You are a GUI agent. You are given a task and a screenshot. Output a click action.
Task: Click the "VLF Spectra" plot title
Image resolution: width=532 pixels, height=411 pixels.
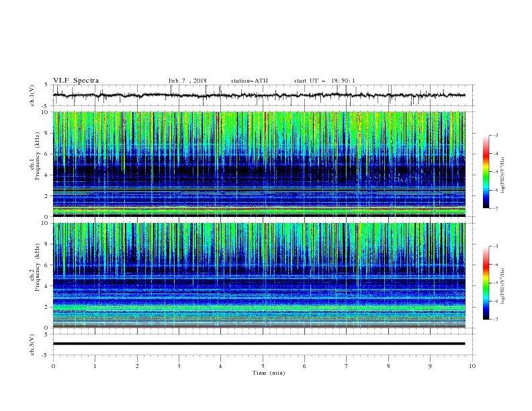[76, 81]
